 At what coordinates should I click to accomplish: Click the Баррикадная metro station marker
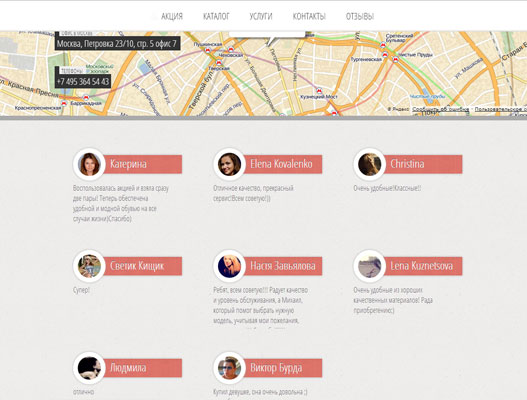(86, 98)
